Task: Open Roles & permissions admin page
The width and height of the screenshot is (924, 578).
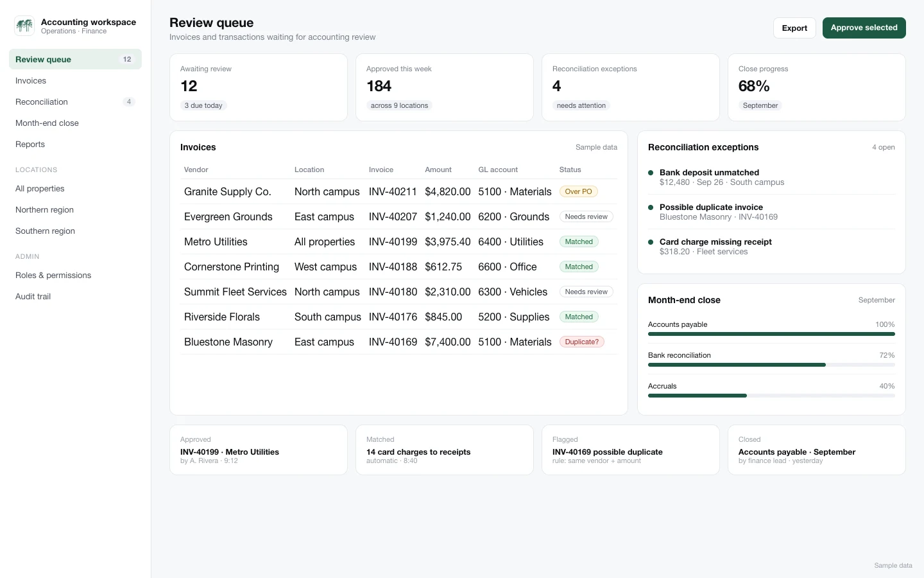Action: click(75, 276)
